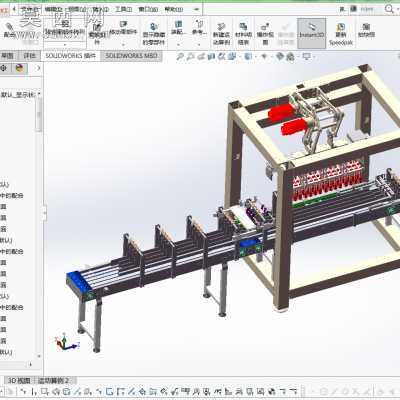400x400 pixels.
Task: Switch to SOLIDWORKS 插件 tab
Action: click(x=71, y=56)
